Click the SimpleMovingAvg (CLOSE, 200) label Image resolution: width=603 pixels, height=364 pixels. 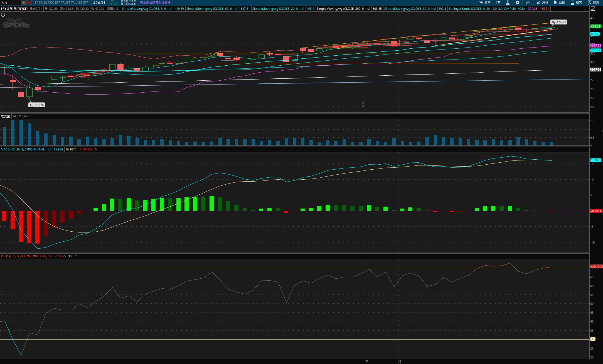(343, 9)
